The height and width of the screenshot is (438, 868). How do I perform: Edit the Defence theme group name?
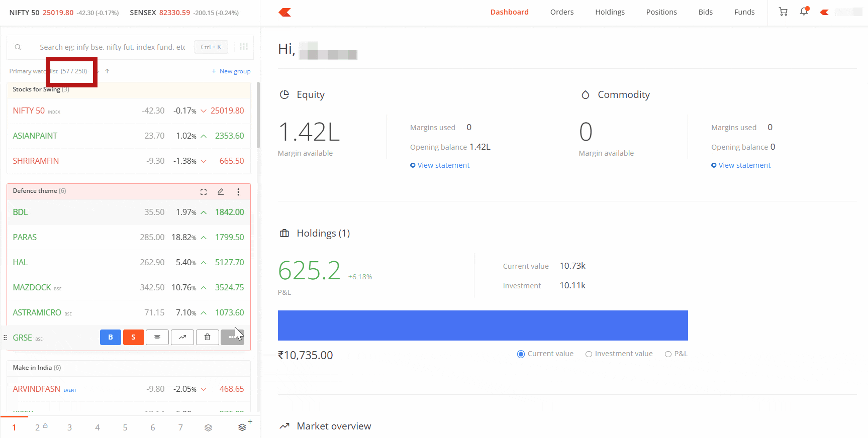[221, 192]
